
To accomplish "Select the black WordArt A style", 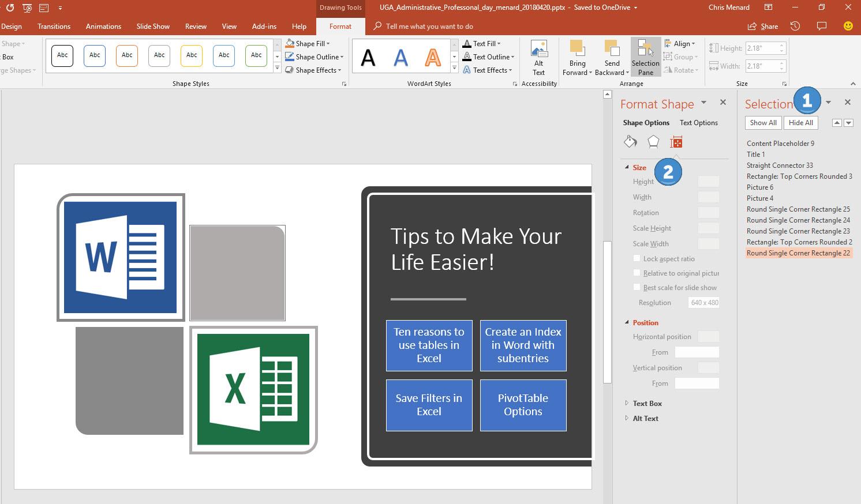I will [368, 57].
